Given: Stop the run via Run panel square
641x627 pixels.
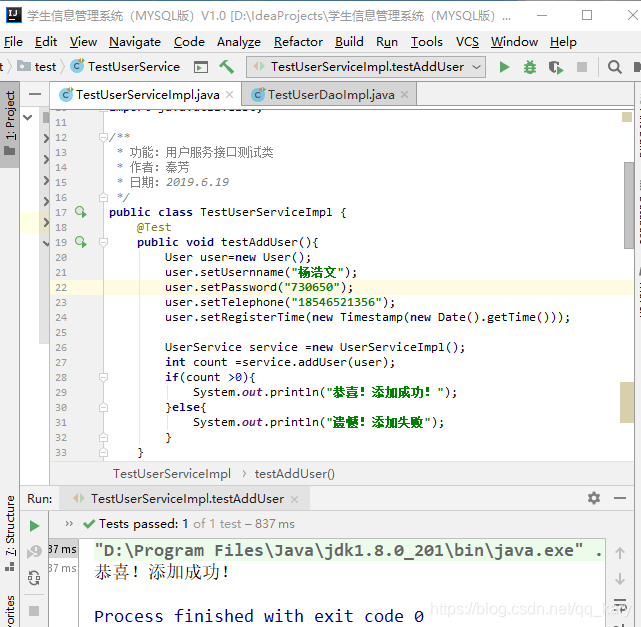Looking at the screenshot, I should pyautogui.click(x=34, y=611).
